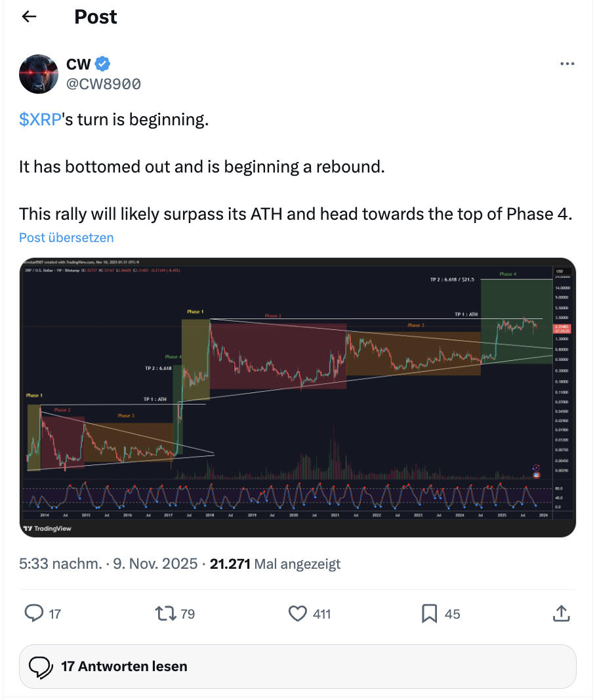This screenshot has width=595, height=700.
Task: Click the blue verified badge next to CW
Action: 103,64
